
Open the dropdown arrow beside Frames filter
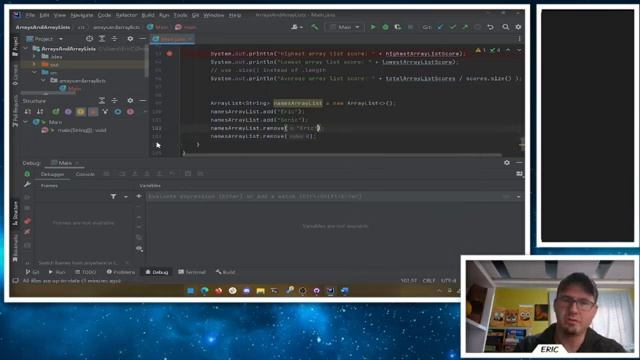tap(126, 197)
